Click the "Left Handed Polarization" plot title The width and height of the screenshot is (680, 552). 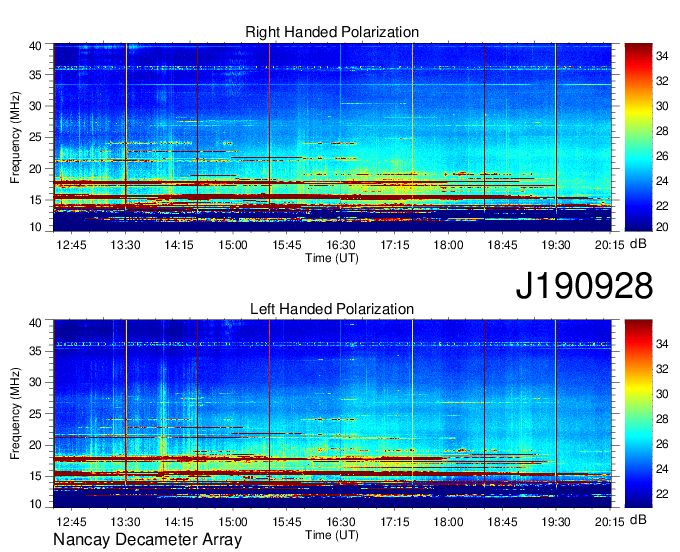coord(332,309)
